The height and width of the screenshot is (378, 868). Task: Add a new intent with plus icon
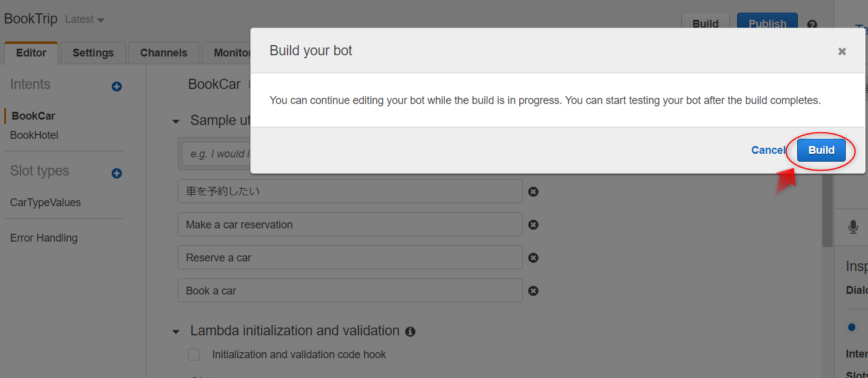point(116,87)
